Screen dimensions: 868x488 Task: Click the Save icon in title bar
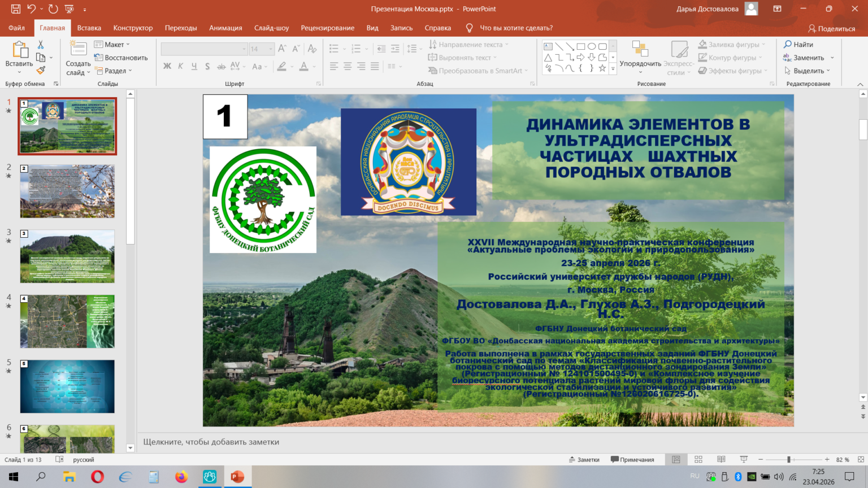[15, 9]
